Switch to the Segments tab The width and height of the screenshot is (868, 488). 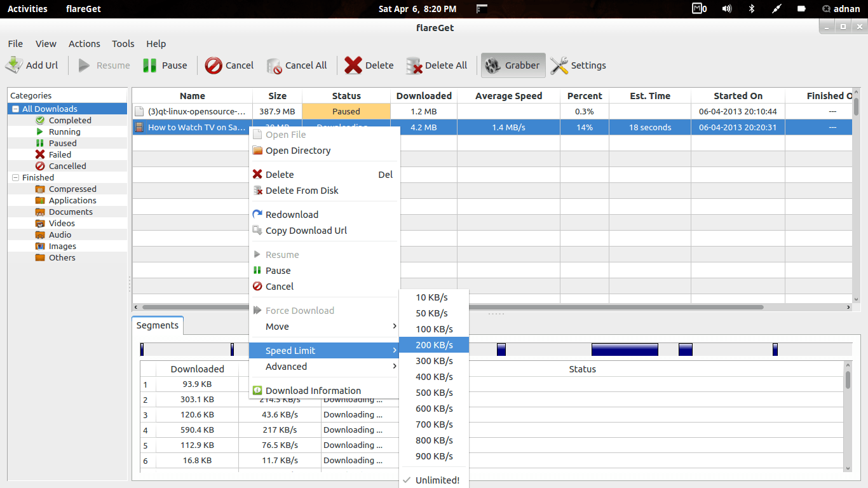click(x=158, y=325)
